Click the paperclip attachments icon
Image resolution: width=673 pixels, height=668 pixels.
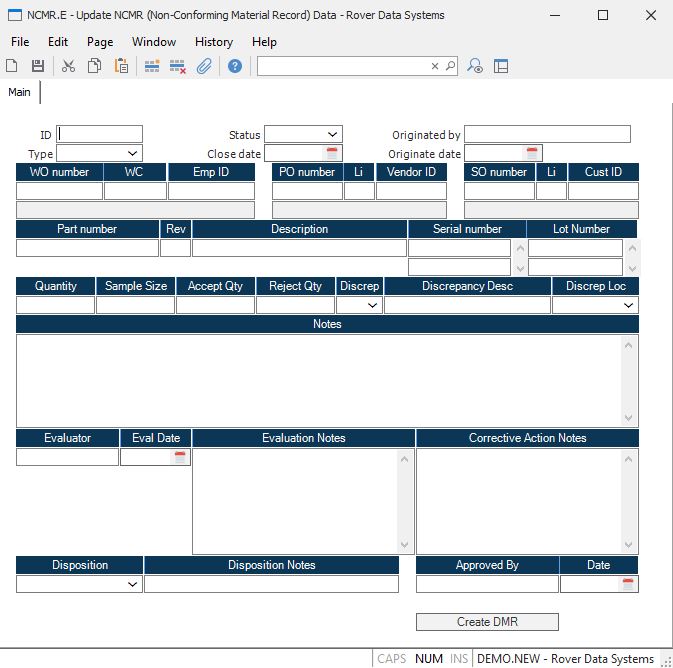tap(203, 66)
